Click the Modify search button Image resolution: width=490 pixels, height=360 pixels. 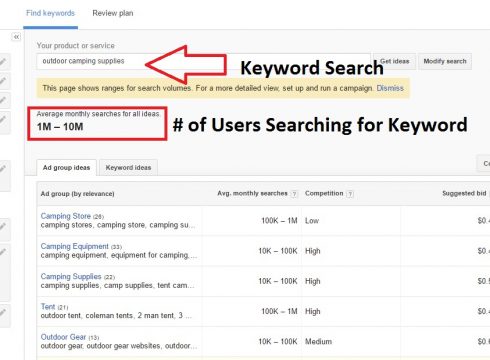coord(445,61)
